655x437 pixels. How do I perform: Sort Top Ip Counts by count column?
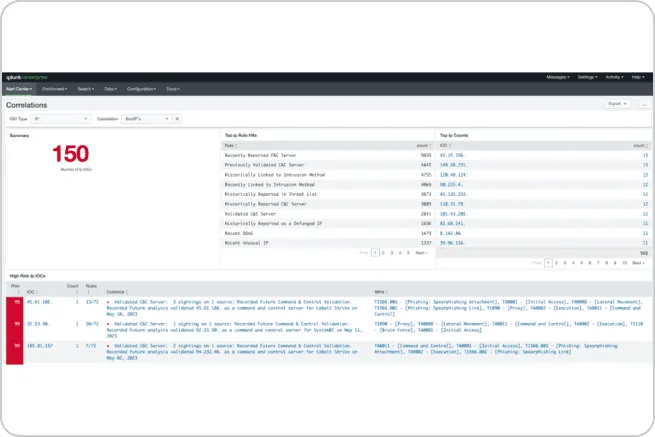640,145
